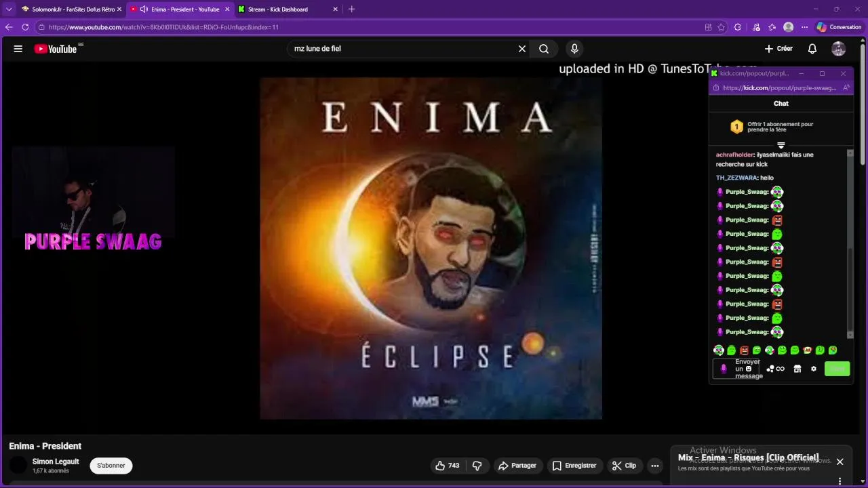Open TH_ZEZWARA user in Kick chat

pos(736,178)
